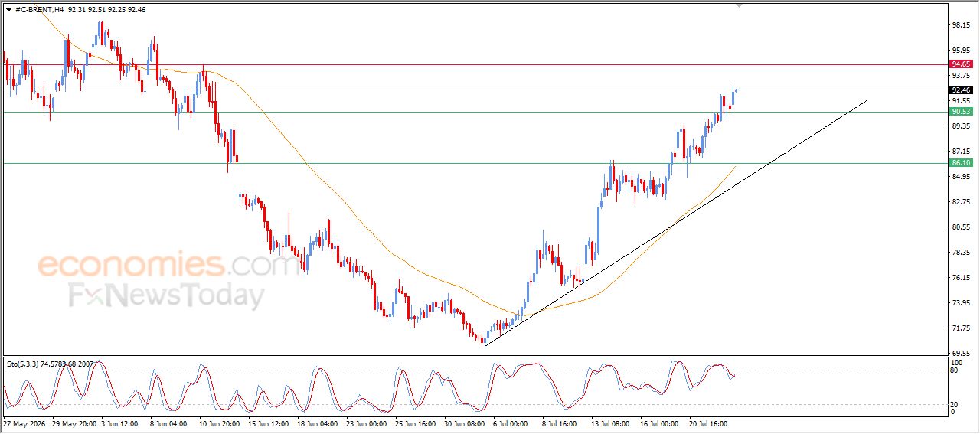Select the green 86.10 price label
Image resolution: width=980 pixels, height=434 pixels.
click(x=961, y=163)
